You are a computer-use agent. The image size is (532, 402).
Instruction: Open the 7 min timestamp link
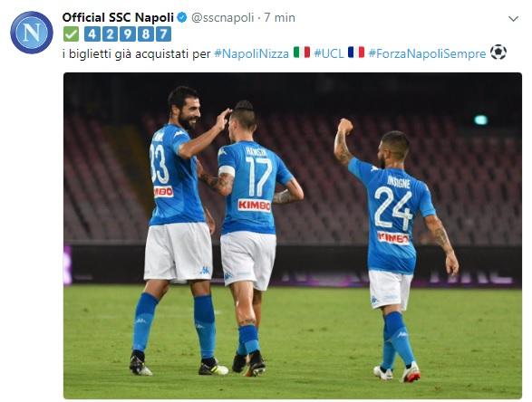pyautogui.click(x=279, y=17)
